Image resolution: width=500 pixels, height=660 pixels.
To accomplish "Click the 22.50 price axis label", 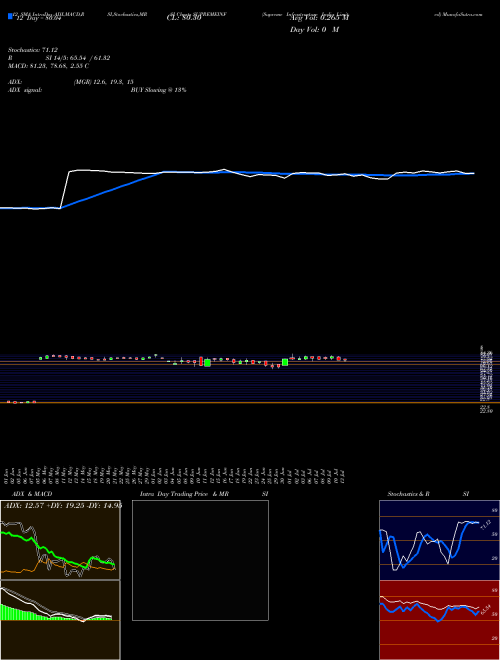I will [487, 411].
